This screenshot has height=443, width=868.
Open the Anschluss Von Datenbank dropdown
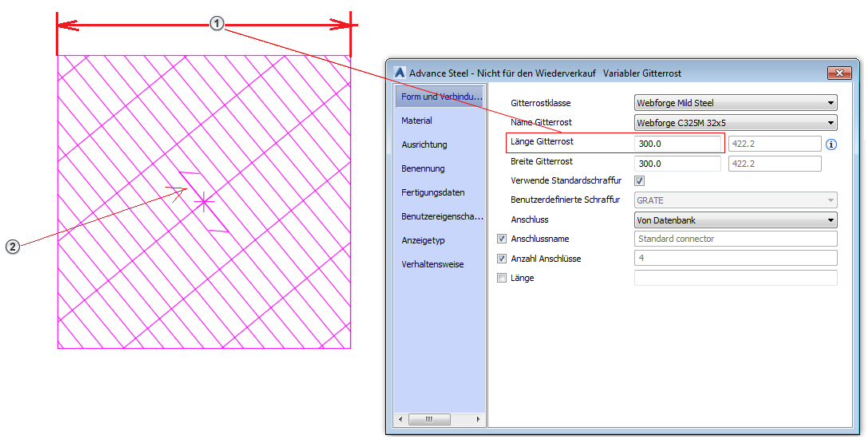(736, 220)
